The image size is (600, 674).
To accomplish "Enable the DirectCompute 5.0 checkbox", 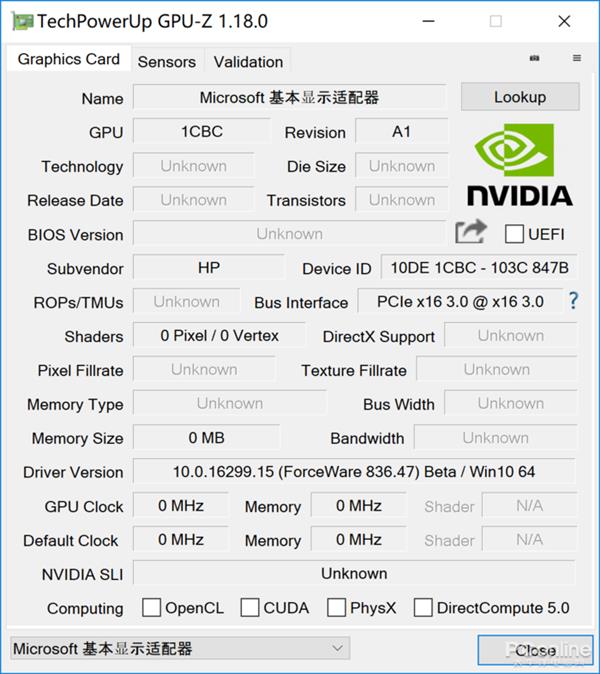I will point(423,608).
